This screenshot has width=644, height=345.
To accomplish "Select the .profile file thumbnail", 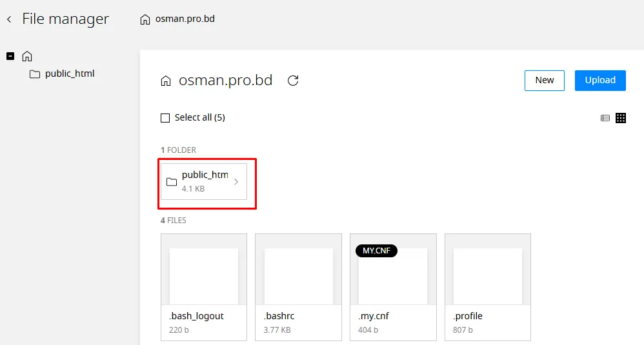I will coord(488,277).
